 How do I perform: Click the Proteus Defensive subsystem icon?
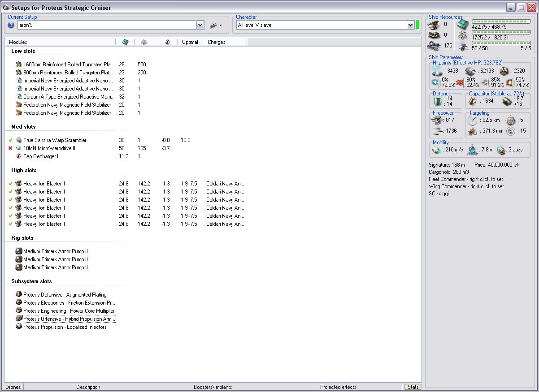(19, 295)
